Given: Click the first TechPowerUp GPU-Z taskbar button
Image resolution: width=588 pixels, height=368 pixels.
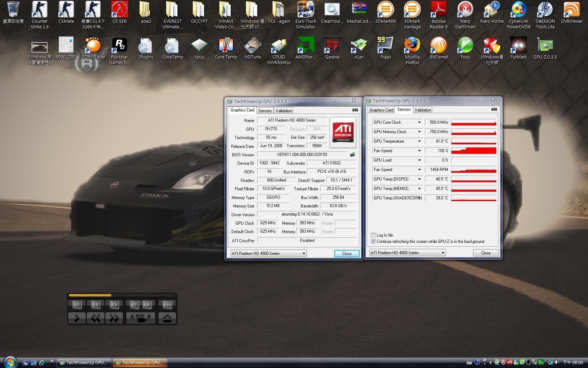Looking at the screenshot, I should point(84,362).
